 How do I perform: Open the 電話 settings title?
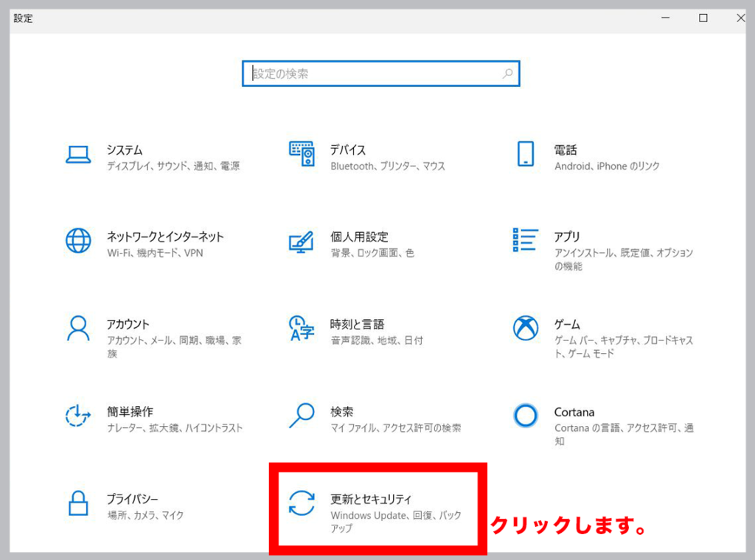tap(566, 150)
